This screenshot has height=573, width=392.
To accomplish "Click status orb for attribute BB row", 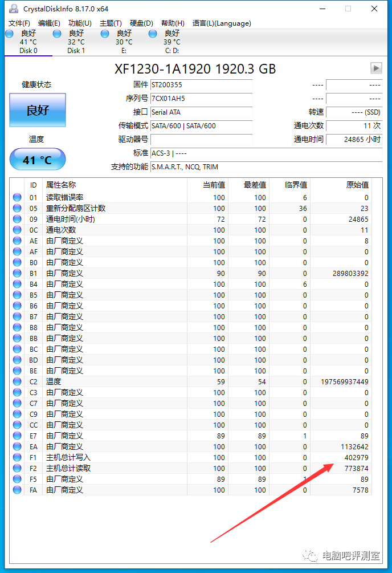I will tap(17, 339).
